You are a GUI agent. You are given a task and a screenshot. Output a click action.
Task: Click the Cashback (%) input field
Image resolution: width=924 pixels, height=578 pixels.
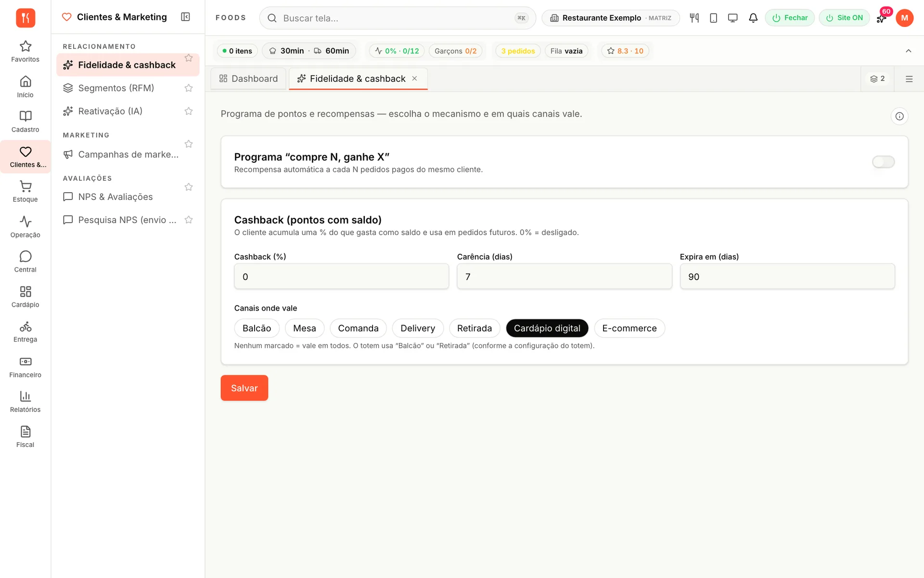tap(341, 276)
